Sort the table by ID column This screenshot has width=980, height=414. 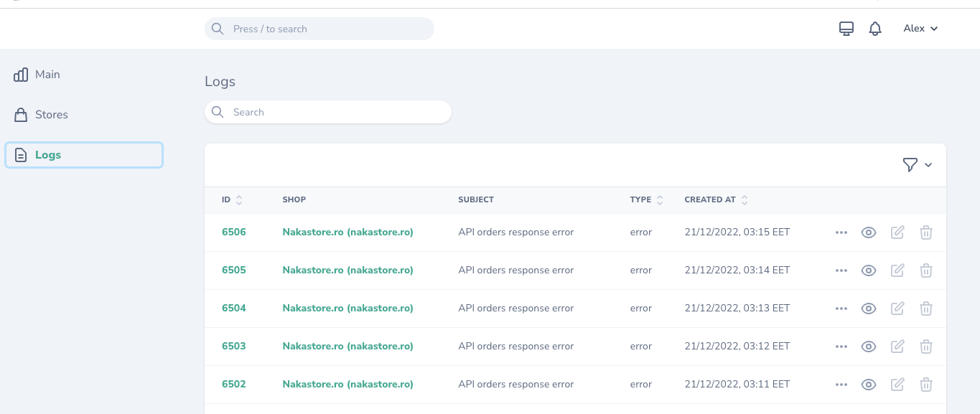[x=232, y=200]
